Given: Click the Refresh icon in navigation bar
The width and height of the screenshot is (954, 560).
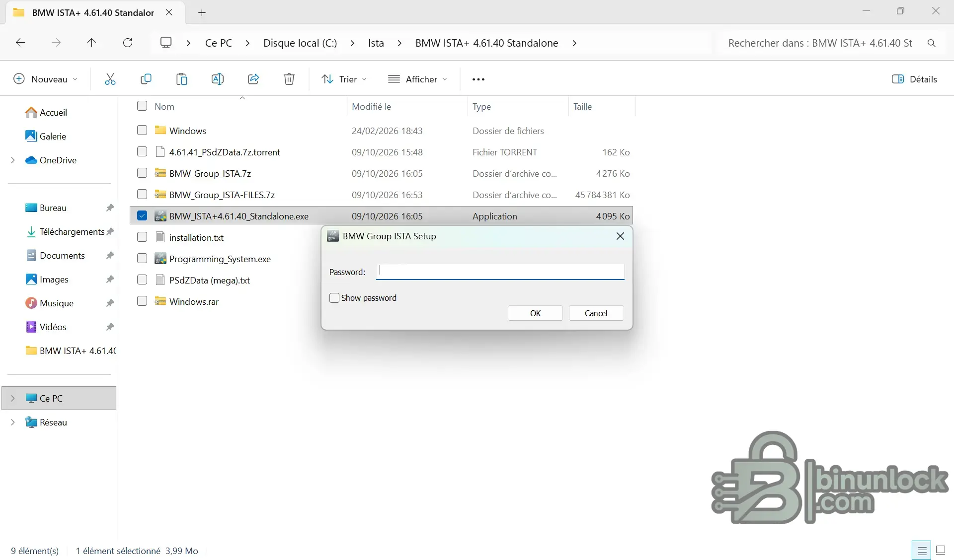Looking at the screenshot, I should [128, 43].
